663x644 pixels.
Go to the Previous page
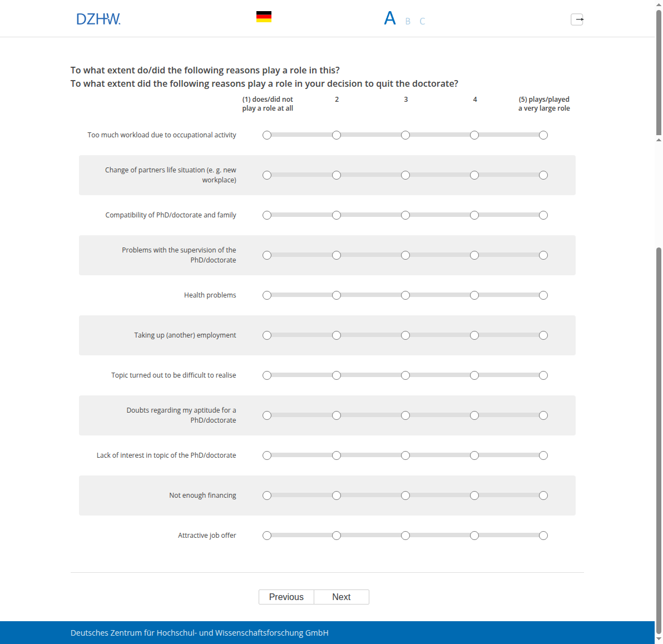pos(286,597)
